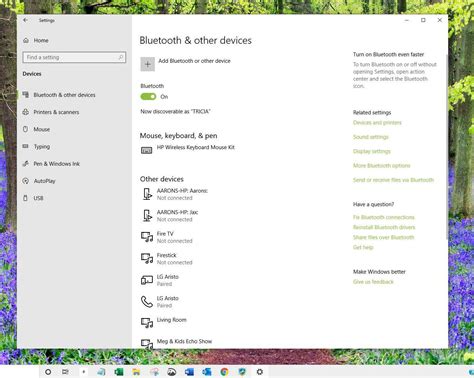
Task: Open Word from the taskbar
Action: (x=189, y=372)
